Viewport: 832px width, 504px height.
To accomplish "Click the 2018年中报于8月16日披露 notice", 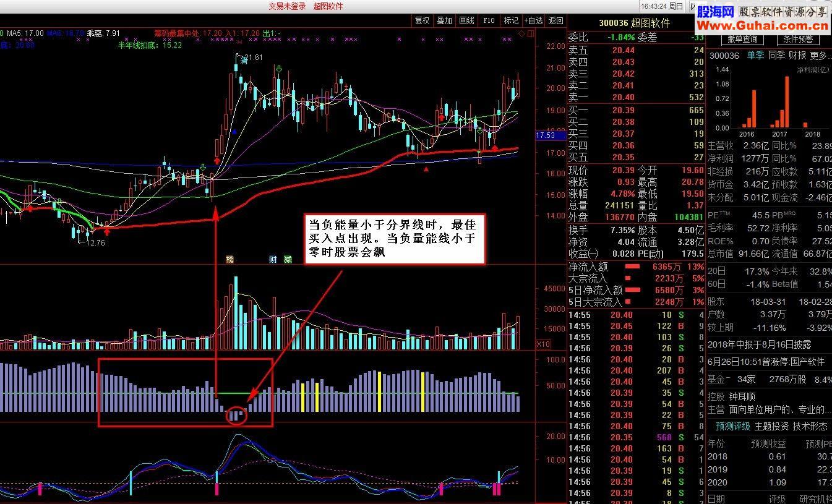I will click(759, 344).
